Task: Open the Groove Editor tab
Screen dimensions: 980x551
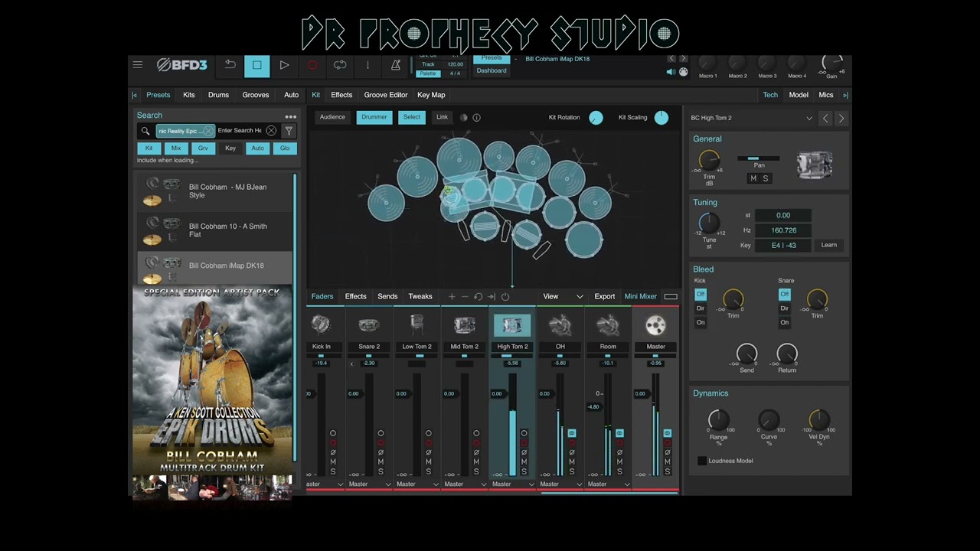Action: tap(386, 95)
